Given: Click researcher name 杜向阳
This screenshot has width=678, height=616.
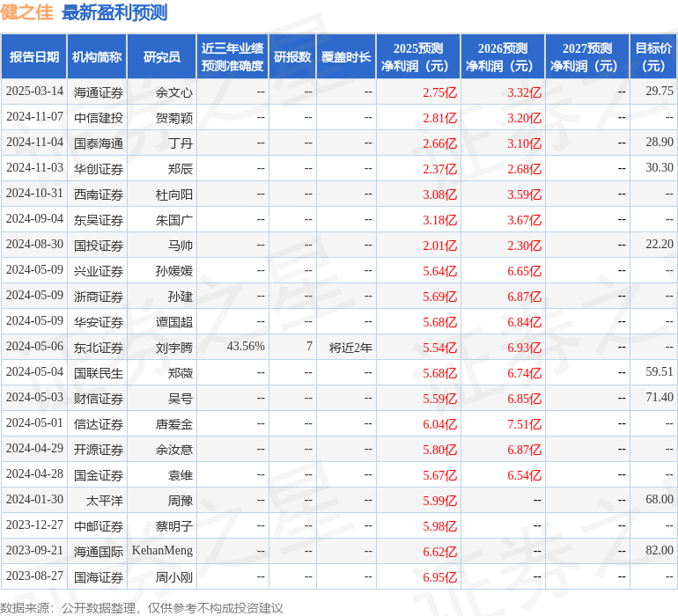Looking at the screenshot, I should tap(173, 194).
